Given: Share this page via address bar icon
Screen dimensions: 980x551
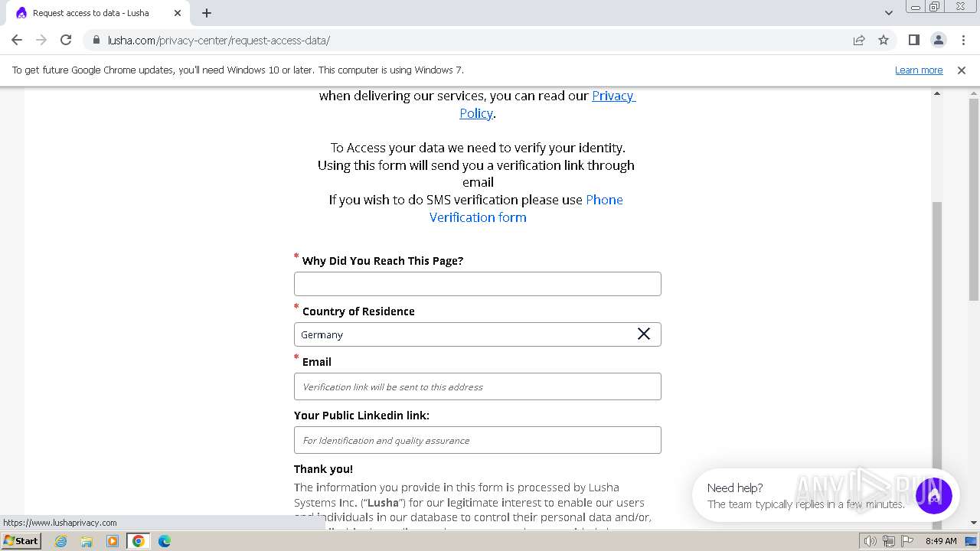Looking at the screenshot, I should (859, 40).
